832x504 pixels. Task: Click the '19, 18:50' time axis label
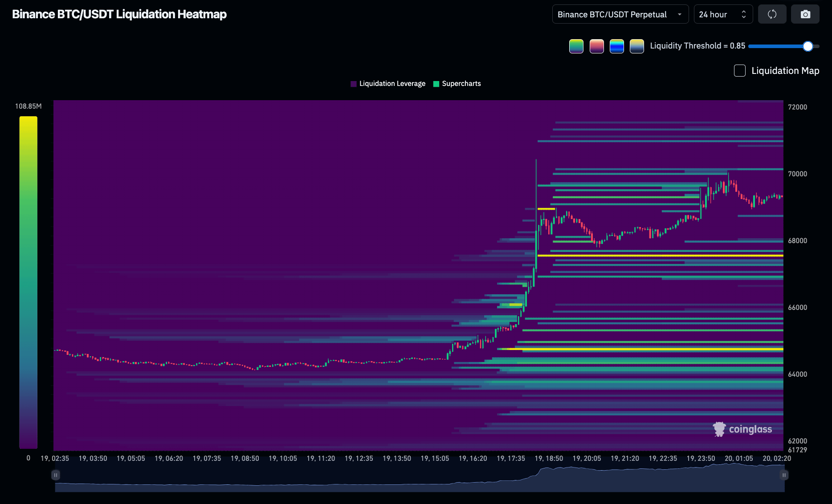549,459
